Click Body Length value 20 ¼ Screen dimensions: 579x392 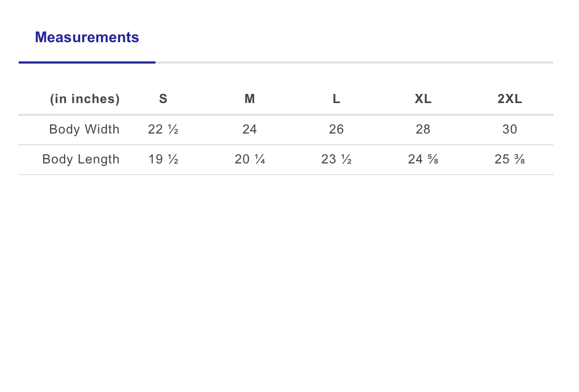[249, 159]
